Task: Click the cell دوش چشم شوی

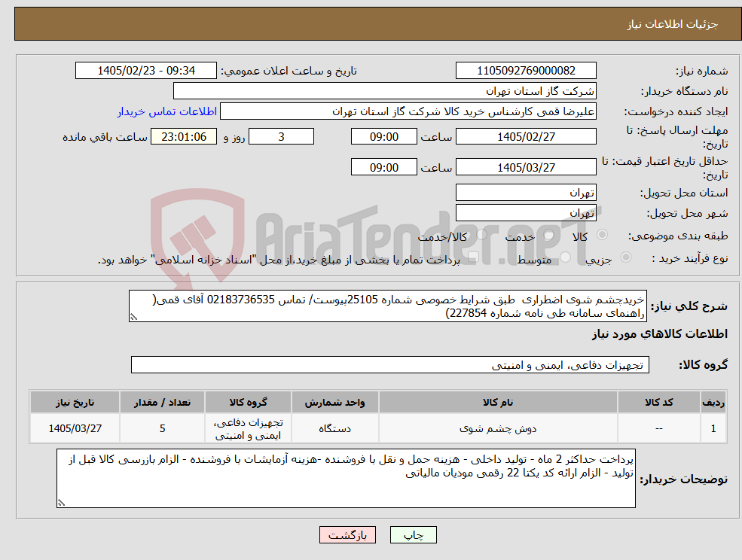Action: (498, 428)
